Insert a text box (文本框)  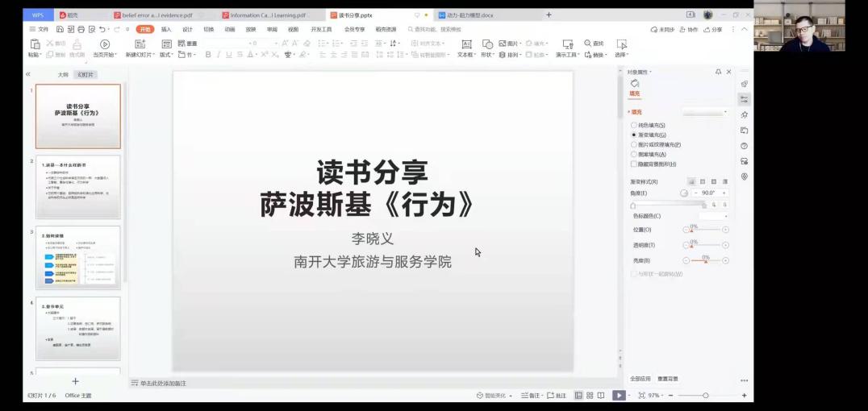(466, 44)
